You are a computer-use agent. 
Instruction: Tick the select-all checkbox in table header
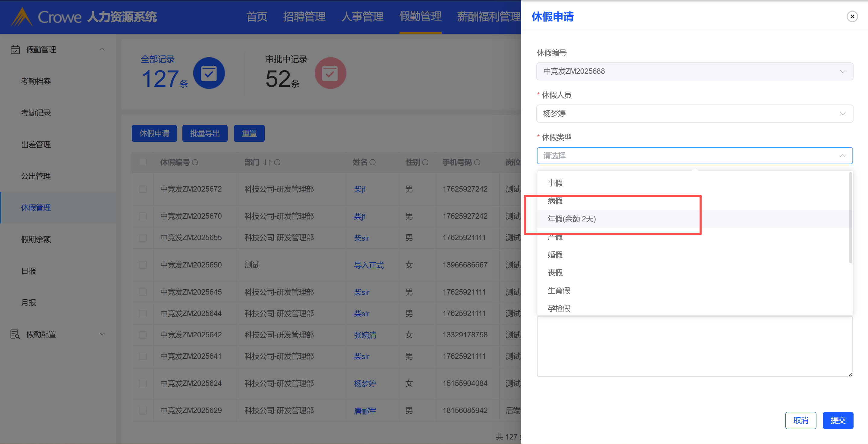tap(143, 163)
